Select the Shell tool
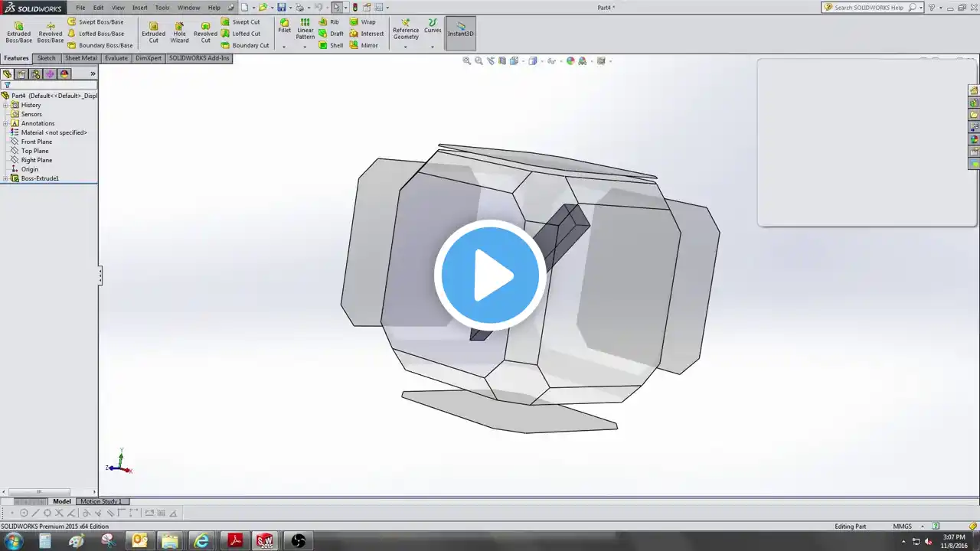 (x=332, y=45)
